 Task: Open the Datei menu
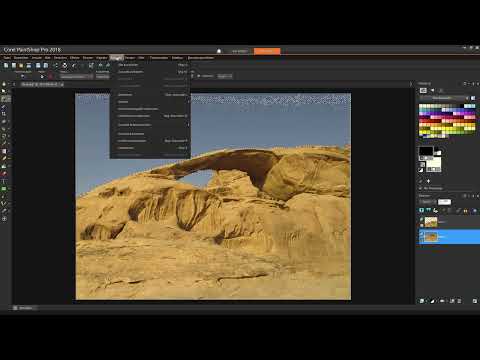(7, 58)
